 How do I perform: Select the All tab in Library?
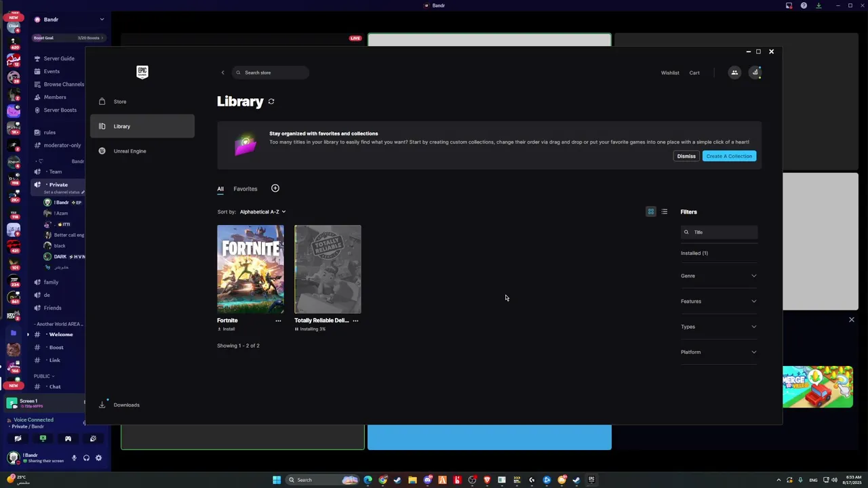tap(220, 189)
